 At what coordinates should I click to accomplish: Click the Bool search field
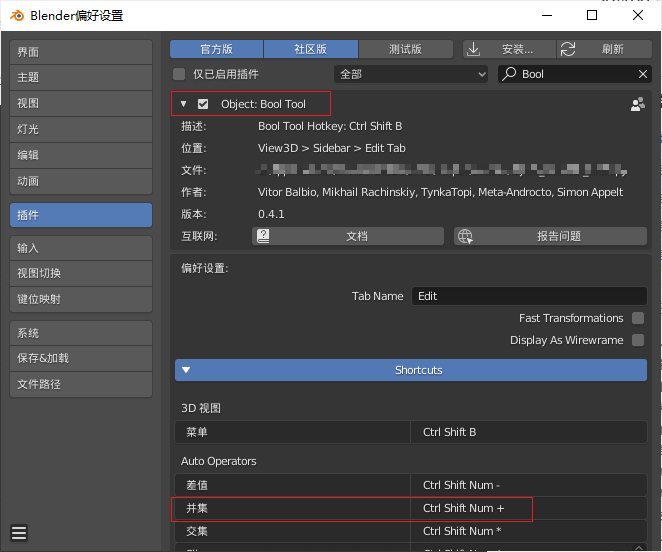(575, 74)
